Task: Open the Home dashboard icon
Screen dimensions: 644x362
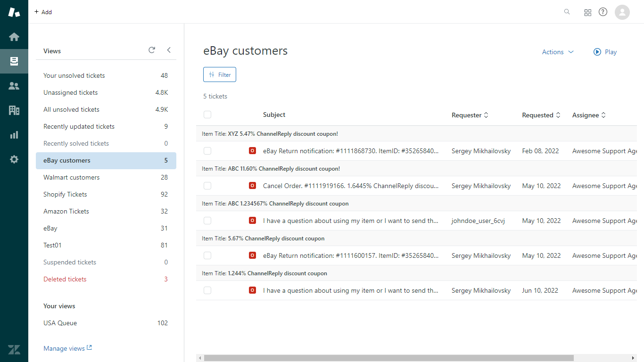Action: click(x=14, y=37)
